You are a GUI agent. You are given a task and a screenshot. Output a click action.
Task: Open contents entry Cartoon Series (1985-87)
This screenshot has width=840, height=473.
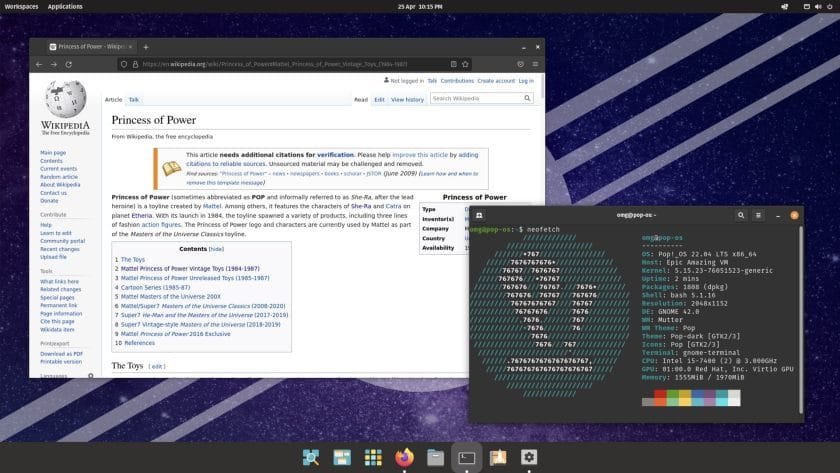tap(155, 287)
